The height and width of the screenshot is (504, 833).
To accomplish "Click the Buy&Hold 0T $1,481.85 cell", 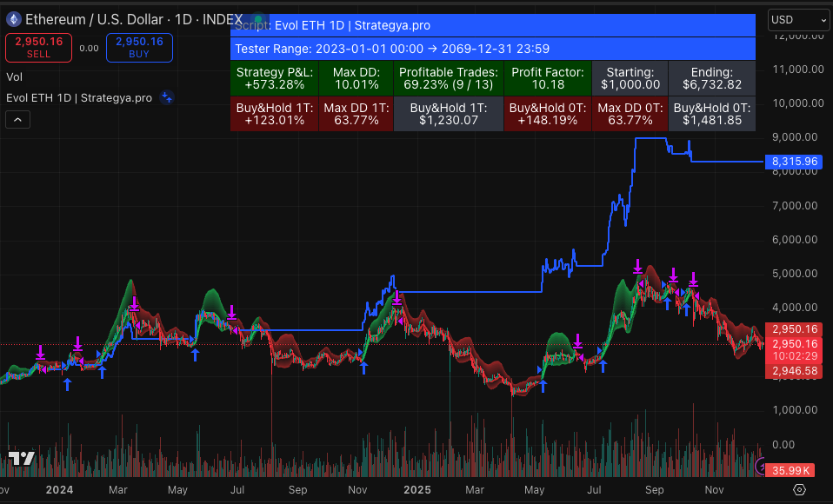I will 712,114.
